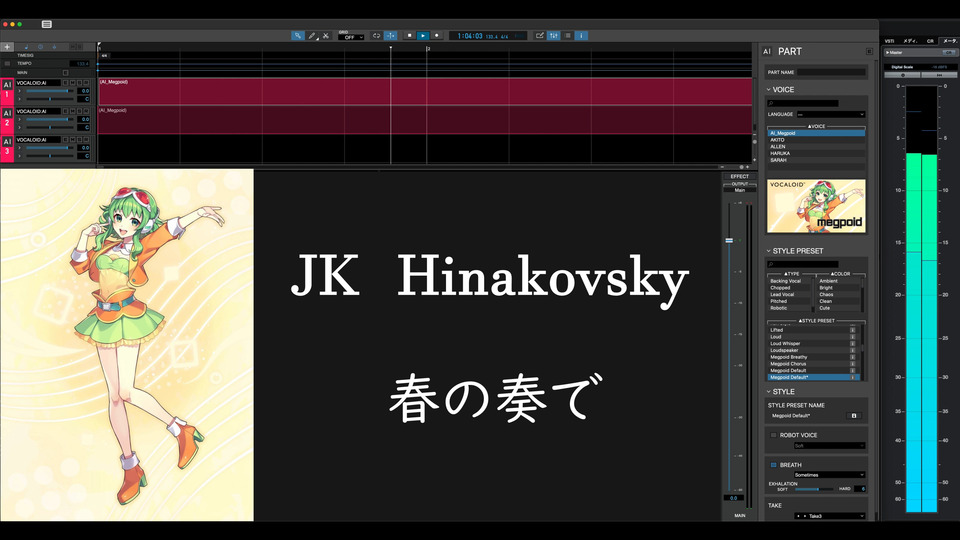Select the AI_Megpoid part on track 1
The image size is (960, 540).
(425, 91)
